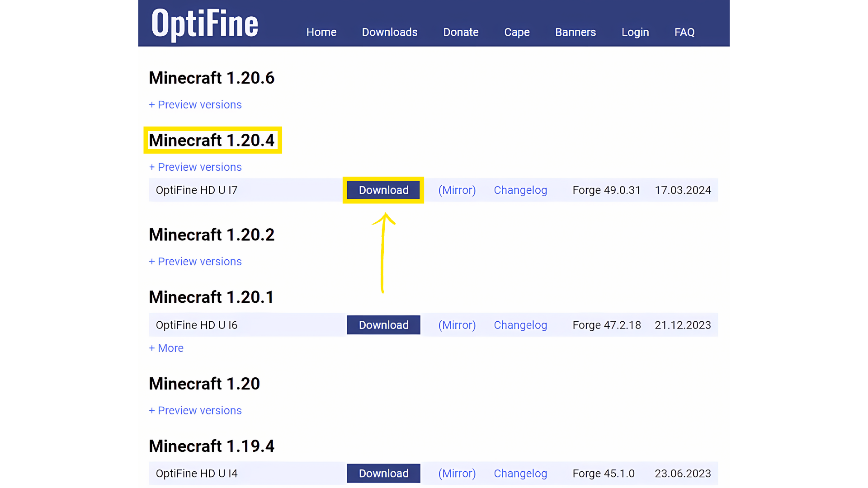The image size is (868, 488).
Task: Select the Minecraft 1.20.4 heading
Action: pyautogui.click(x=212, y=140)
